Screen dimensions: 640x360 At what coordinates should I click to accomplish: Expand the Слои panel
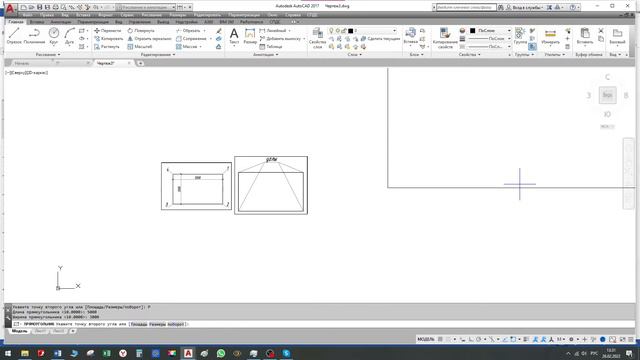click(x=354, y=54)
